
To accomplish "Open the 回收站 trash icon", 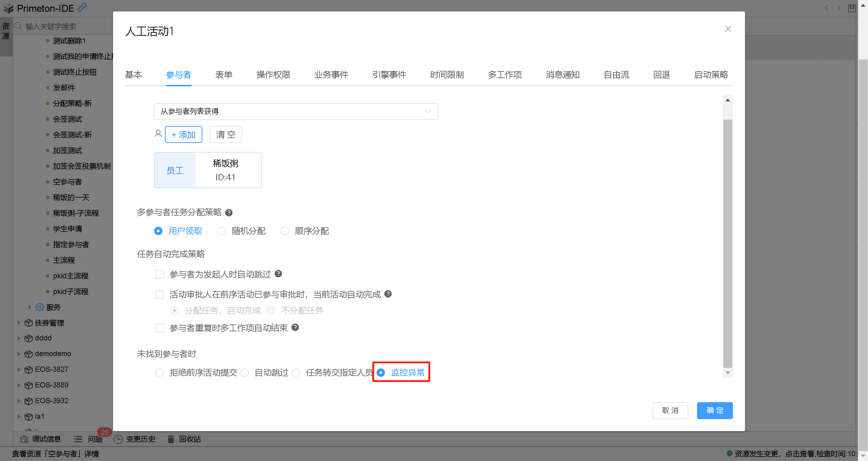I will coord(171,439).
